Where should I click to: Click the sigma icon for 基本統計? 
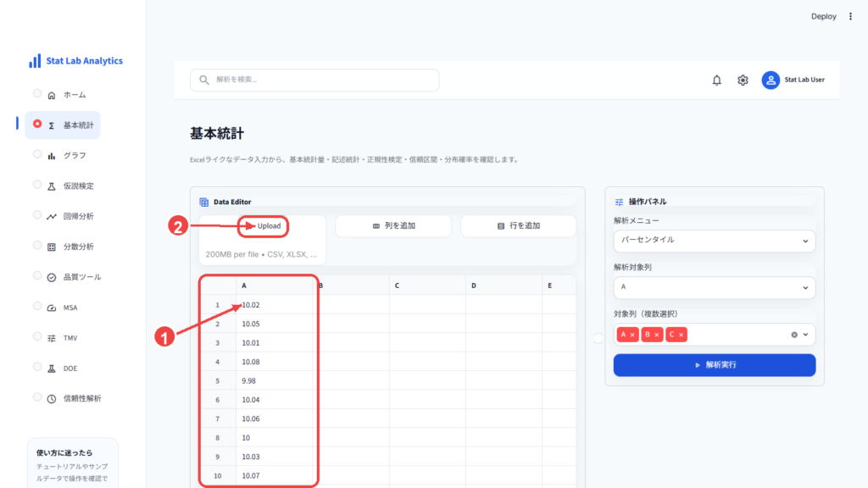tap(52, 125)
